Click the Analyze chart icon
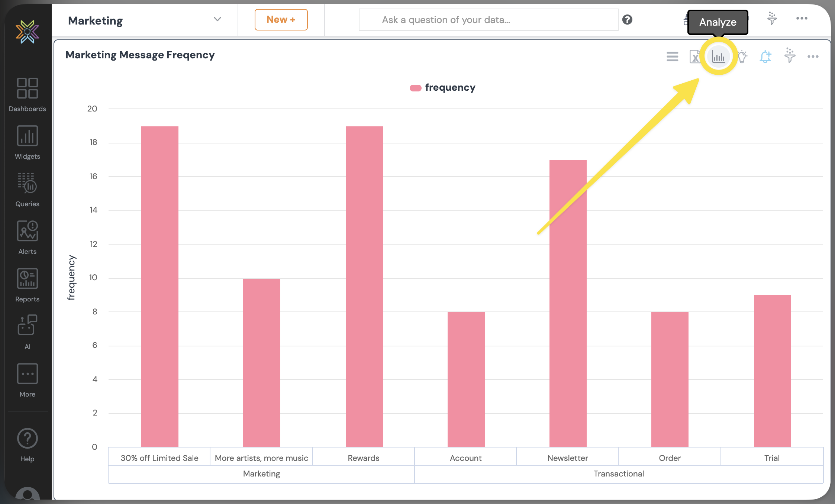Image resolution: width=835 pixels, height=504 pixels. pos(718,57)
